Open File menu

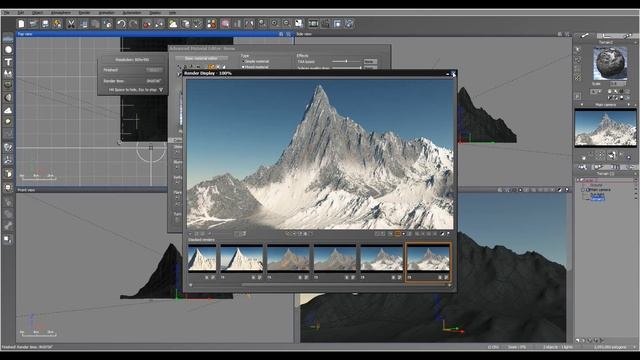tap(7, 13)
